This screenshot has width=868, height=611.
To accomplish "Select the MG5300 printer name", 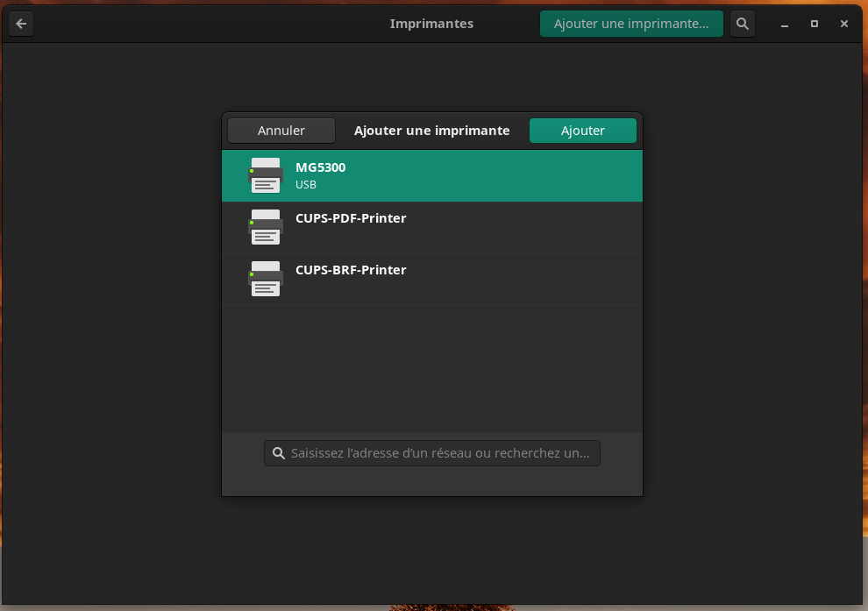I will click(x=321, y=167).
